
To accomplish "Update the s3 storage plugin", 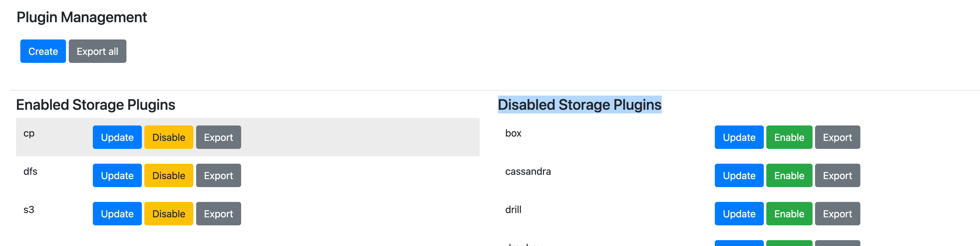I will 117,214.
